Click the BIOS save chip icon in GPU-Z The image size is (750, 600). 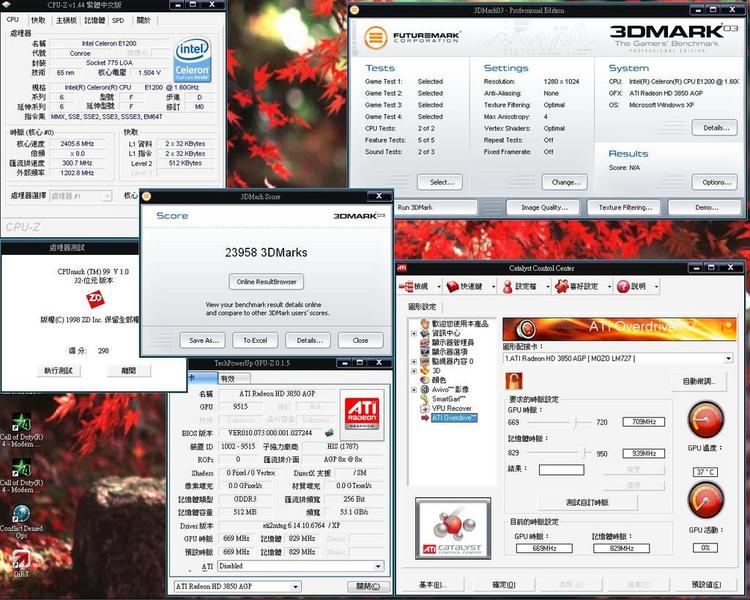(329, 433)
